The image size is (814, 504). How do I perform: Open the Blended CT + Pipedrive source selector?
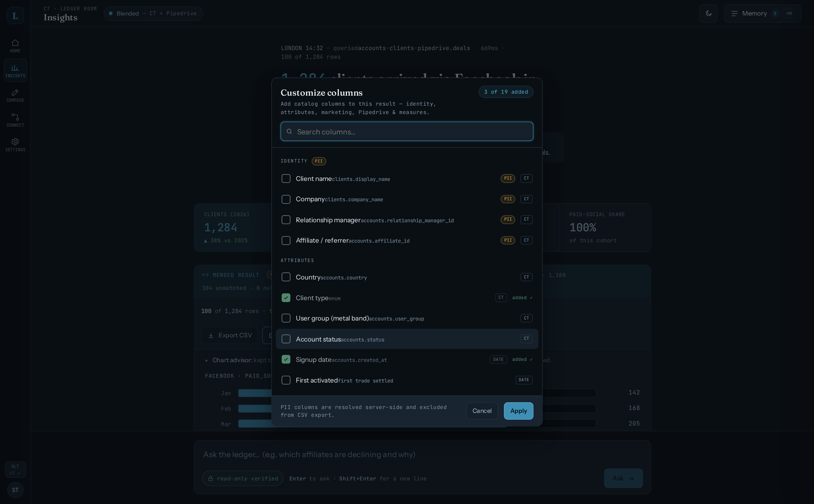point(153,13)
